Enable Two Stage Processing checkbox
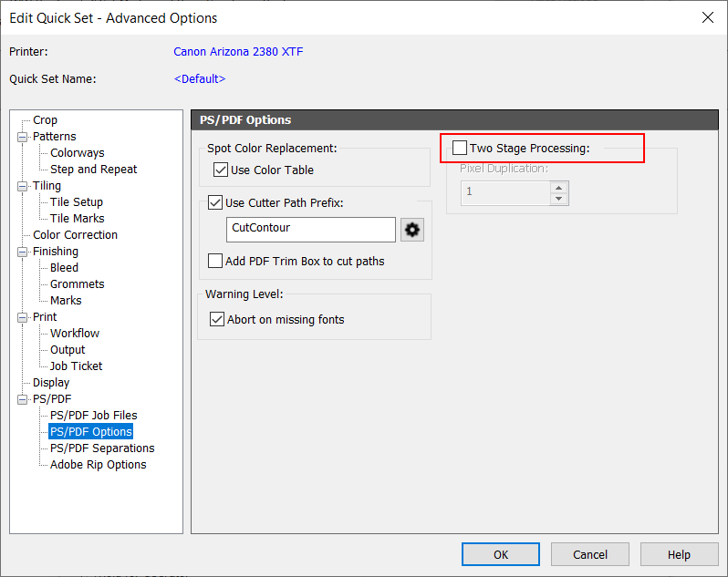728x577 pixels. 460,148
